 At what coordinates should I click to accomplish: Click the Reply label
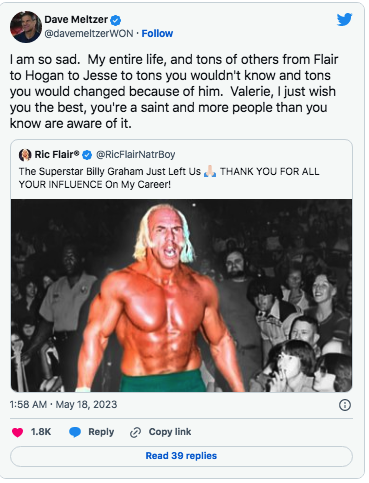point(101,432)
